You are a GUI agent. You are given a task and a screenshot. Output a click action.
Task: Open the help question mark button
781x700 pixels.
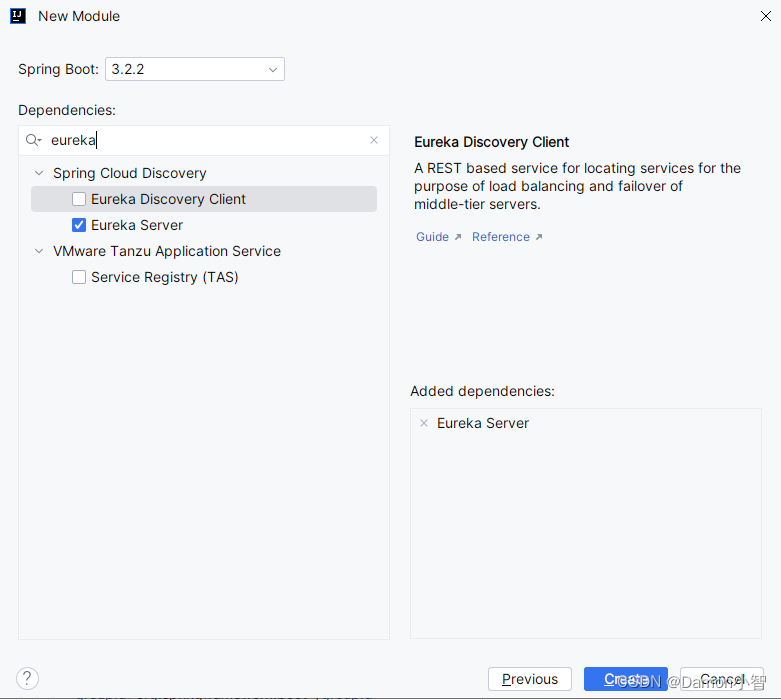pos(27,679)
